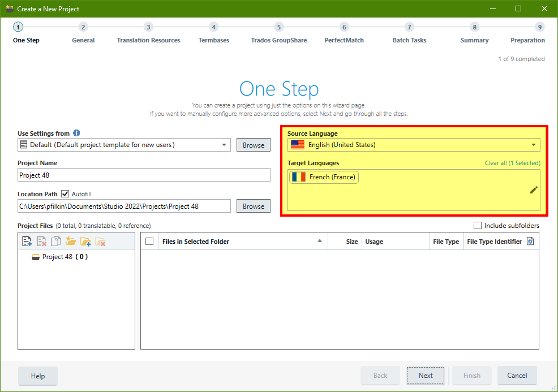This screenshot has height=392, width=558.
Task: Click the French flag icon in Target Languages
Action: coord(299,177)
